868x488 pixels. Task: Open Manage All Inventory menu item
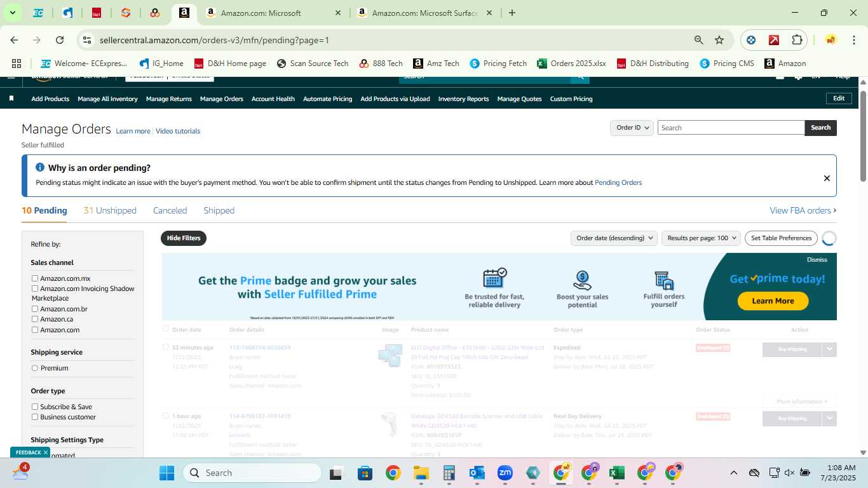coord(107,99)
